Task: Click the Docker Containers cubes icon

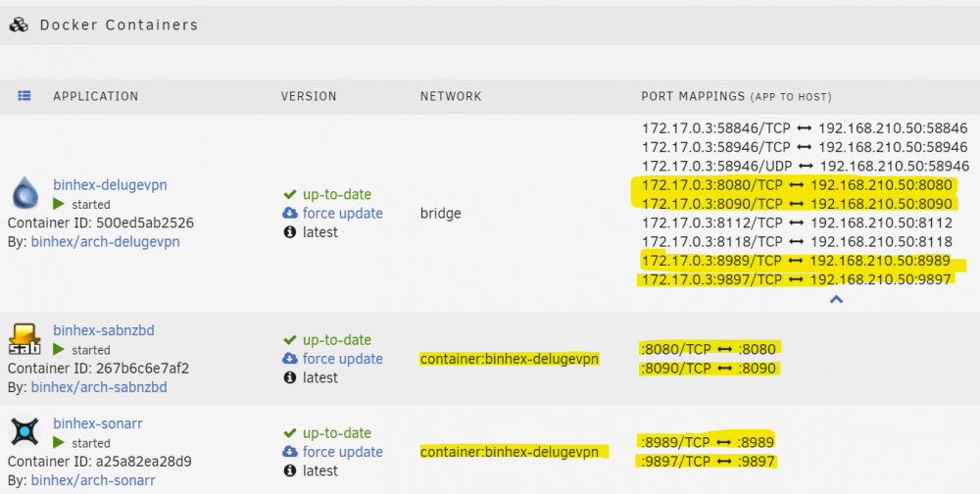Action: pyautogui.click(x=19, y=25)
